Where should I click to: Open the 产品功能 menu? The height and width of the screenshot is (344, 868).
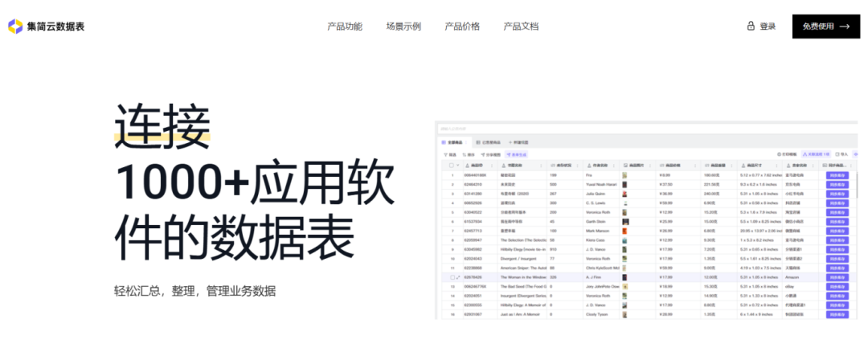click(x=344, y=26)
